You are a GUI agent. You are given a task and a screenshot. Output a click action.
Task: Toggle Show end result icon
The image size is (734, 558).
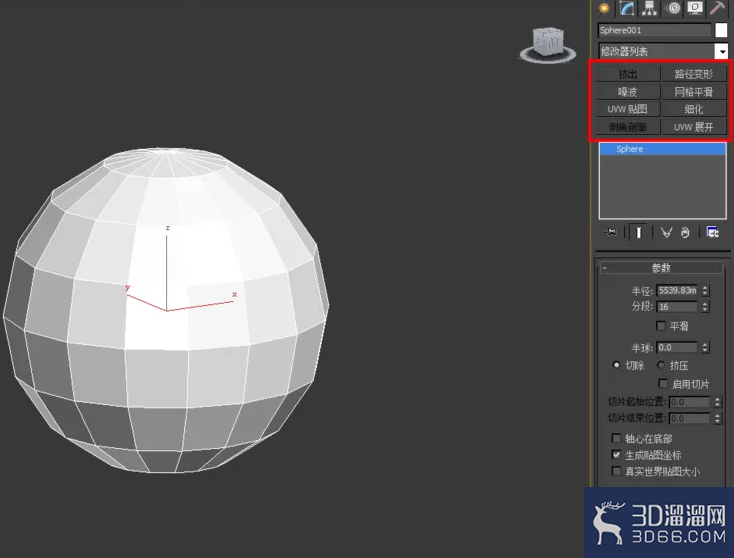point(638,232)
